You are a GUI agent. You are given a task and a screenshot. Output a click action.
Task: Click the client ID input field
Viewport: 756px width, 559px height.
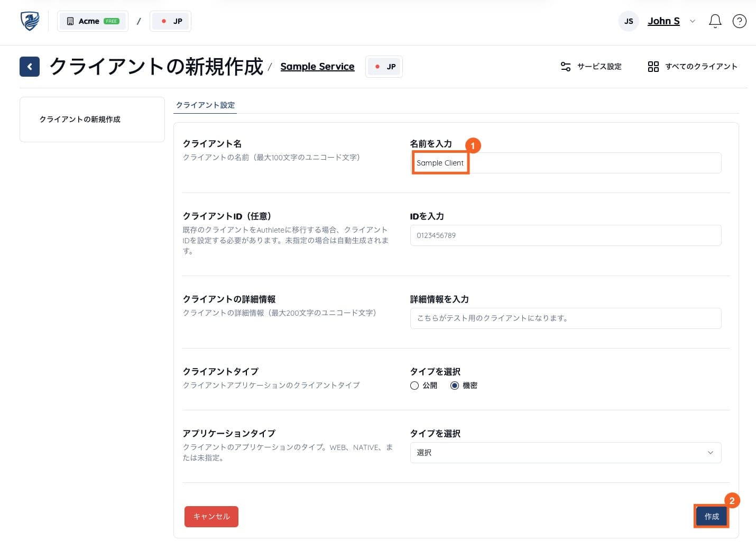click(566, 235)
